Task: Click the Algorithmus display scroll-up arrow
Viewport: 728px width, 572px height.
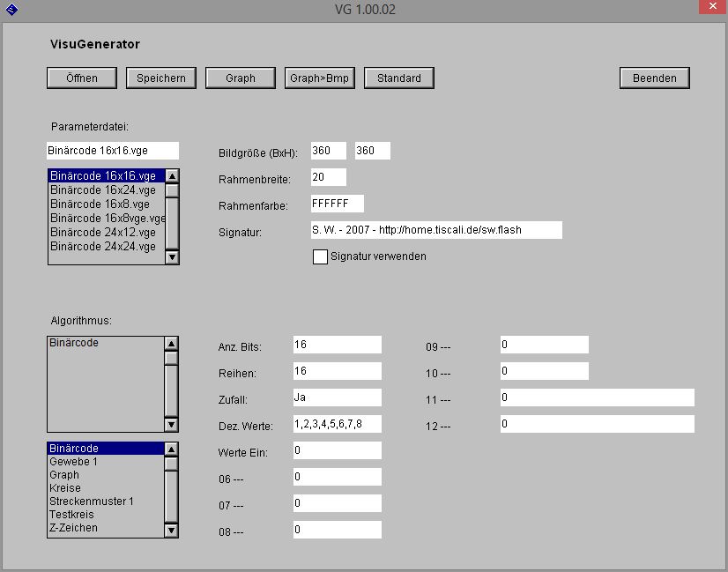Action: pyautogui.click(x=173, y=342)
